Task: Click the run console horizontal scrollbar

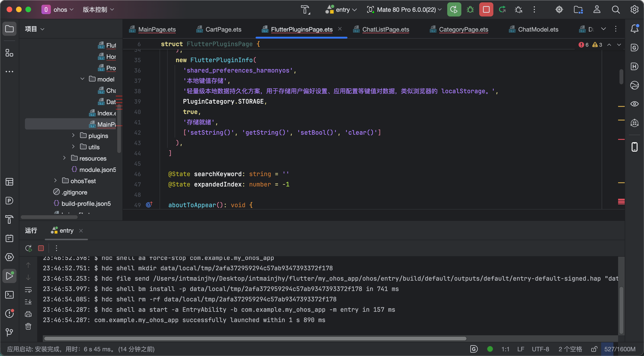Action: 255,339
